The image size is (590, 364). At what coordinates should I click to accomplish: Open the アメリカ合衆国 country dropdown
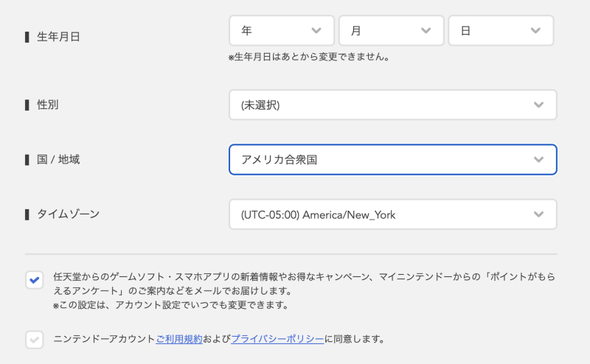(x=393, y=159)
